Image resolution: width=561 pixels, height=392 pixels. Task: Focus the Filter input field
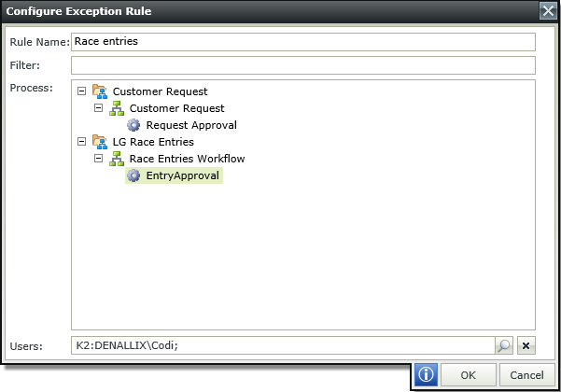click(303, 65)
